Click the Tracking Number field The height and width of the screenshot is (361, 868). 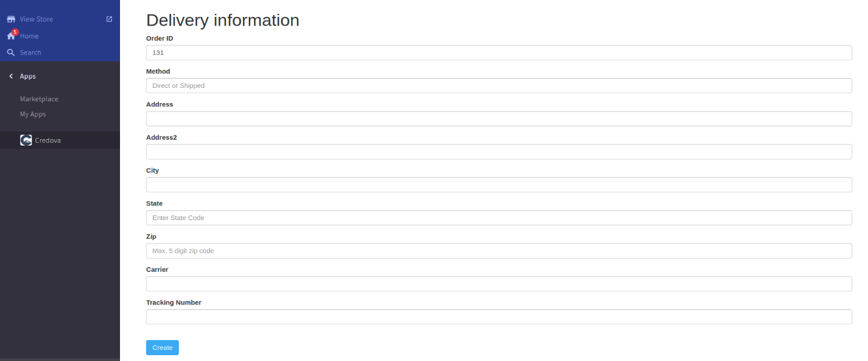[x=499, y=317]
